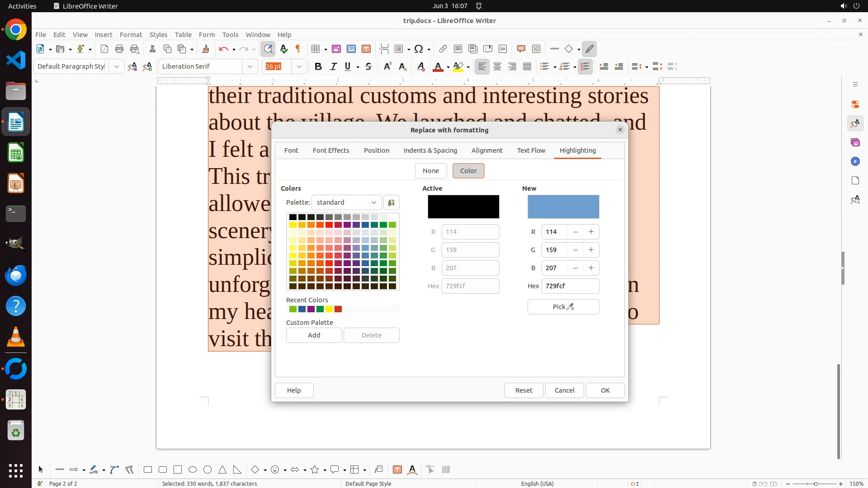The height and width of the screenshot is (488, 868).
Task: Click the Find & Replace toolbar icon
Action: [268, 49]
